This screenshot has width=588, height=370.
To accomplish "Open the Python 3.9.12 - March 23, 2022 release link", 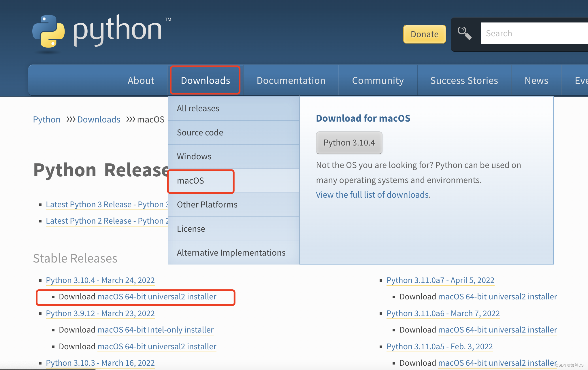I will click(x=100, y=313).
